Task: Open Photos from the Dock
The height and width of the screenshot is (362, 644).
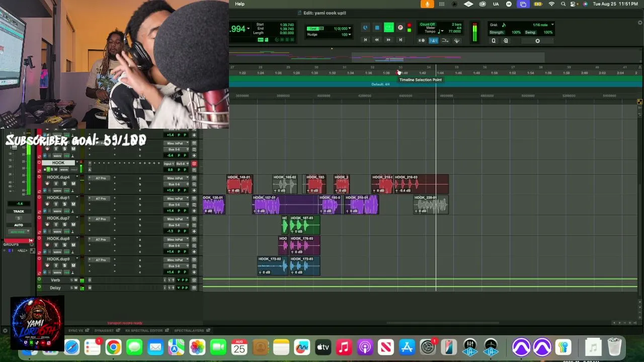Action: click(197, 347)
